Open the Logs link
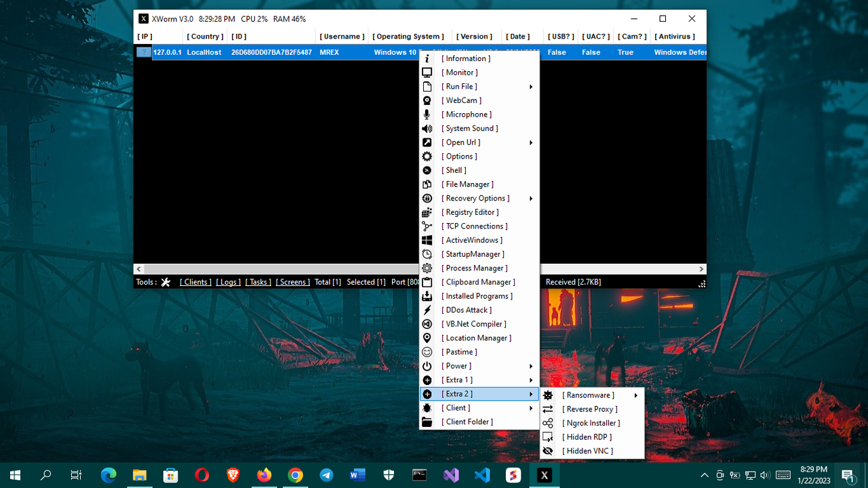The image size is (868, 488). pyautogui.click(x=229, y=282)
